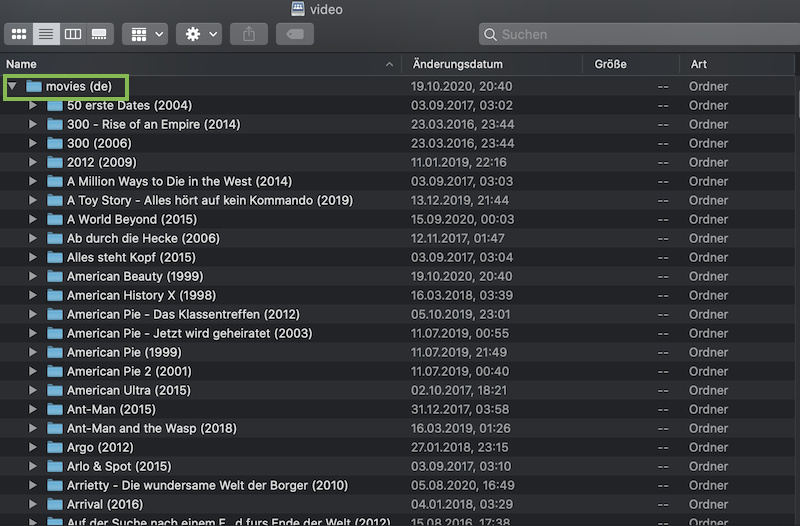This screenshot has width=800, height=526.
Task: Sort by Änderungsdatum column header
Action: coord(492,64)
